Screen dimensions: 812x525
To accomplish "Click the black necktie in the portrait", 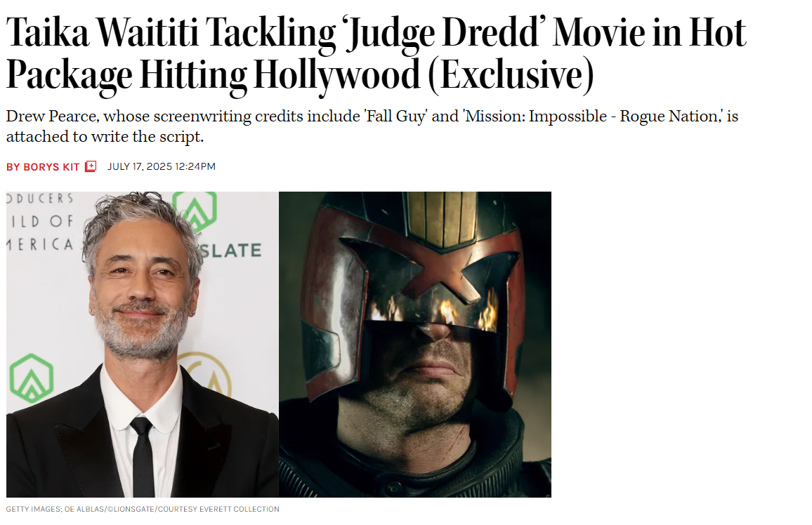I will tap(142, 457).
